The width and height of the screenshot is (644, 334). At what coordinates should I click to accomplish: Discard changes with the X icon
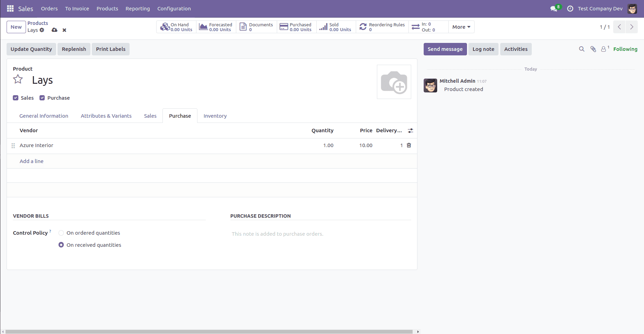click(x=64, y=30)
